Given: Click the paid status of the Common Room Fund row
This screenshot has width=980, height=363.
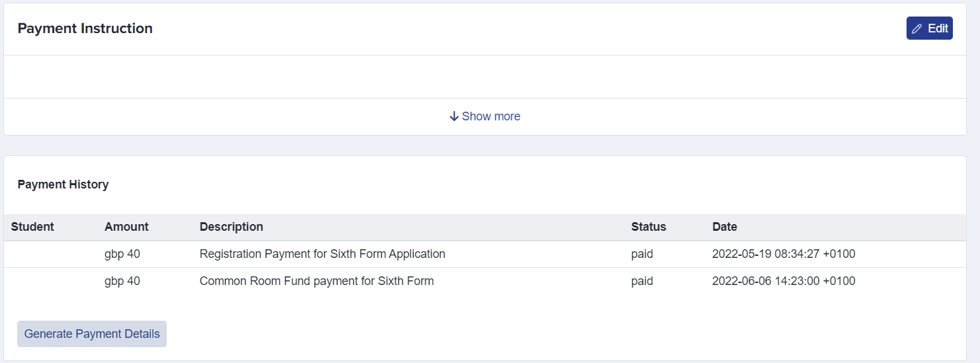Looking at the screenshot, I should click(642, 281).
